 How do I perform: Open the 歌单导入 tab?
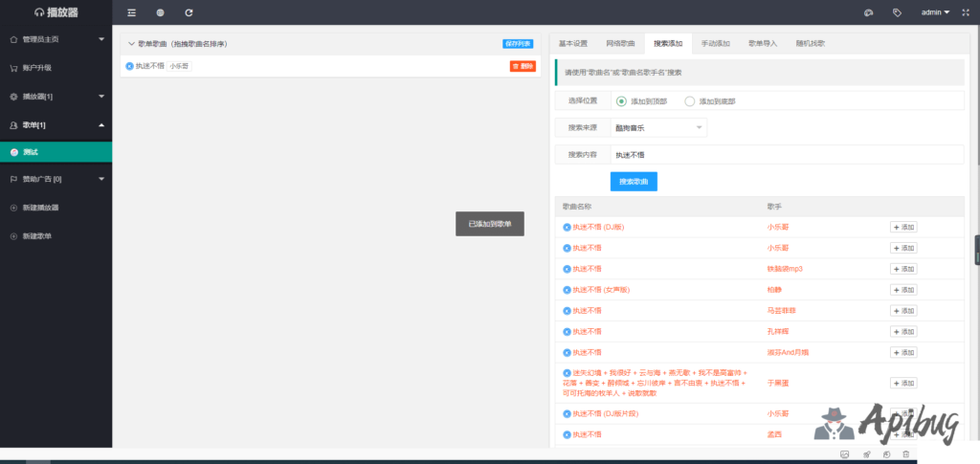coord(763,44)
